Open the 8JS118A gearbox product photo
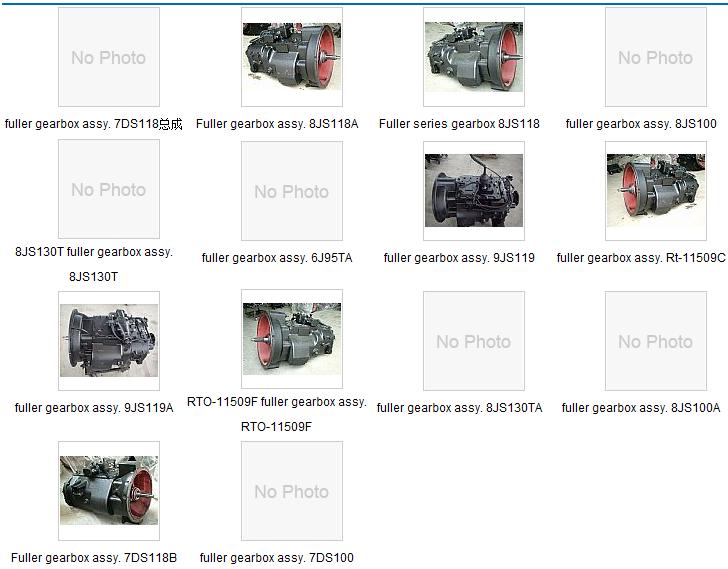Screen dimensions: 728x569 [x=291, y=57]
